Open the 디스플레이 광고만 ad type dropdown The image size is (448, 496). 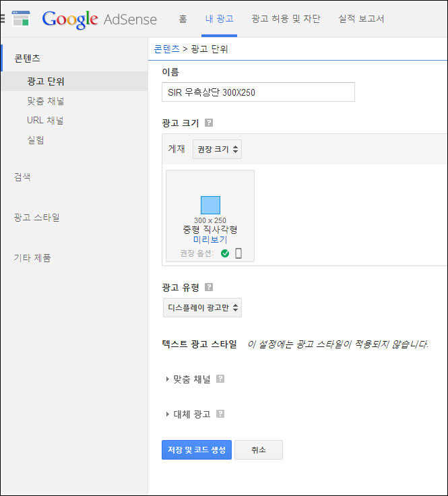pyautogui.click(x=202, y=308)
